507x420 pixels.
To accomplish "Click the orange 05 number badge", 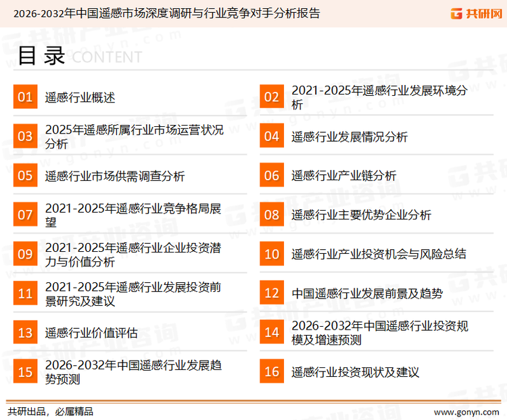I will [25, 175].
